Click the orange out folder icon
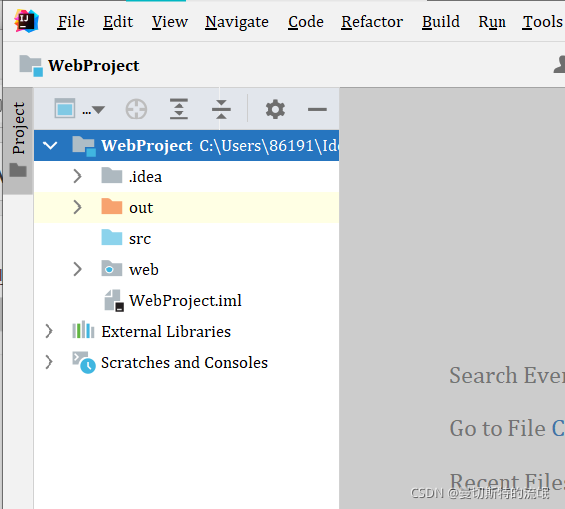The image size is (565, 509). (x=112, y=206)
